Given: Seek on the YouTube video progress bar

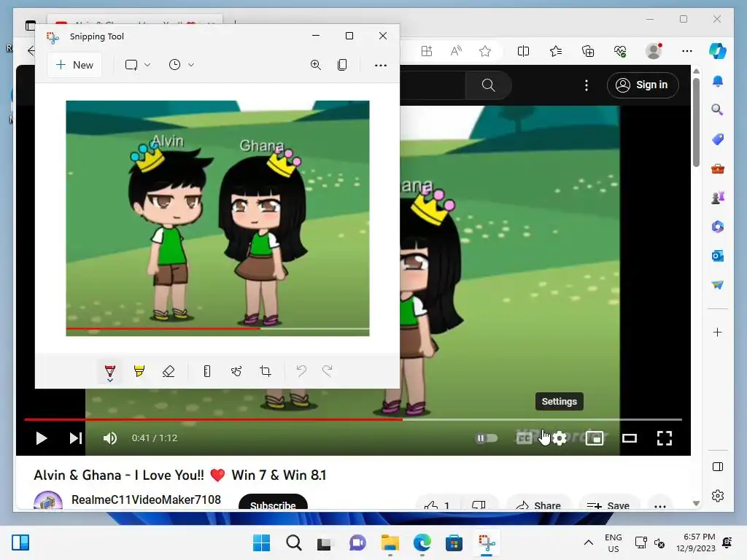Looking at the screenshot, I should pyautogui.click(x=353, y=419).
